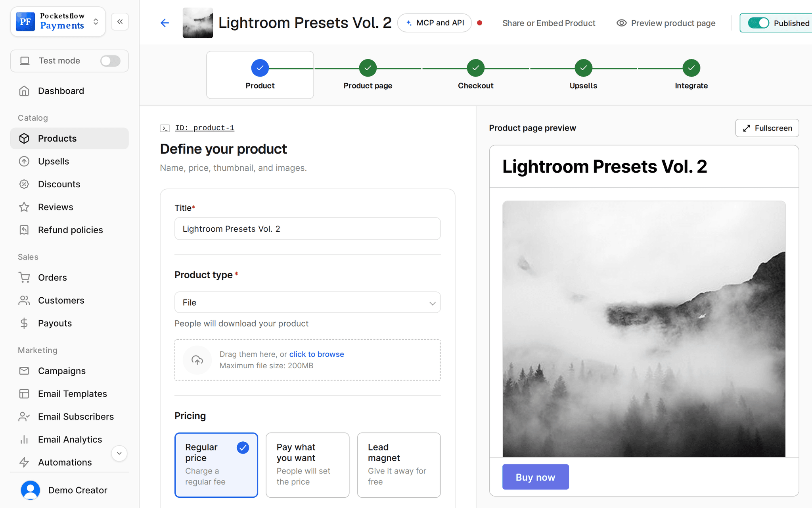Open the Upsells sidebar item
Image resolution: width=812 pixels, height=508 pixels.
click(x=69, y=162)
